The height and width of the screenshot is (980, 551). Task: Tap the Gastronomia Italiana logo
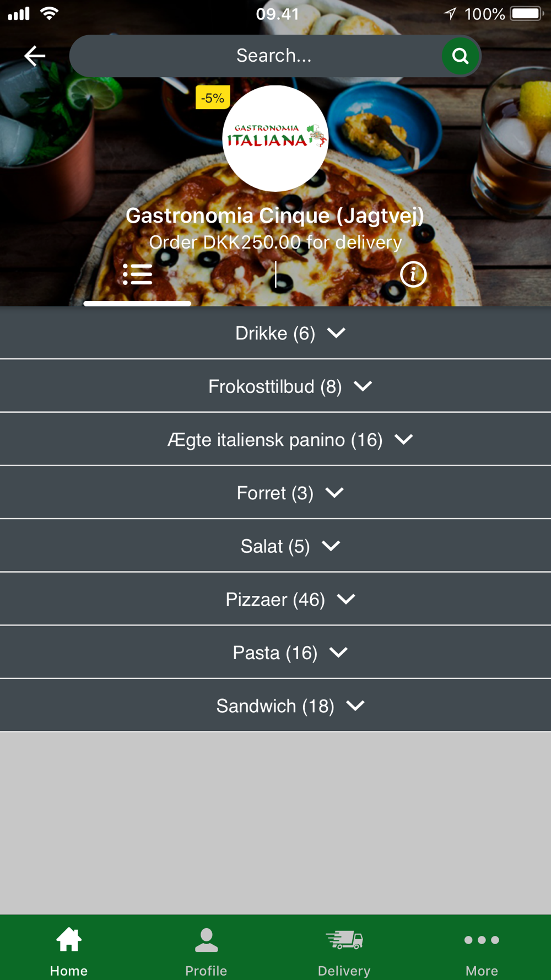[x=275, y=138]
